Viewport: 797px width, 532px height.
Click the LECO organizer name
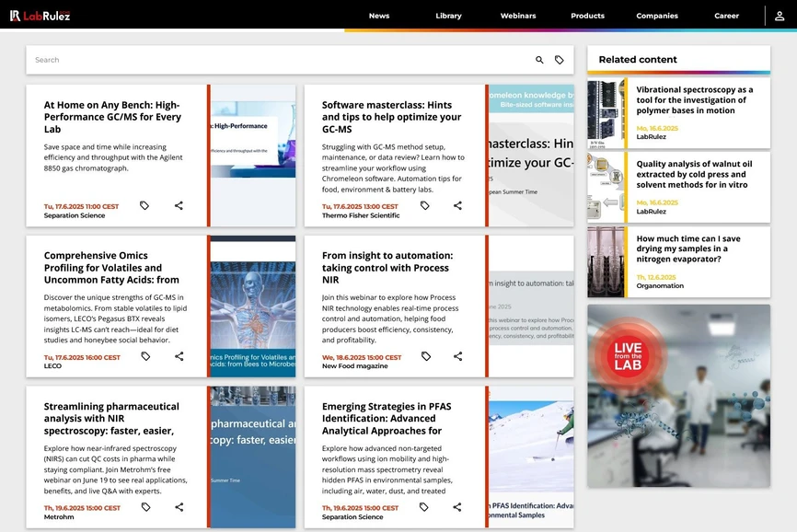pyautogui.click(x=52, y=365)
